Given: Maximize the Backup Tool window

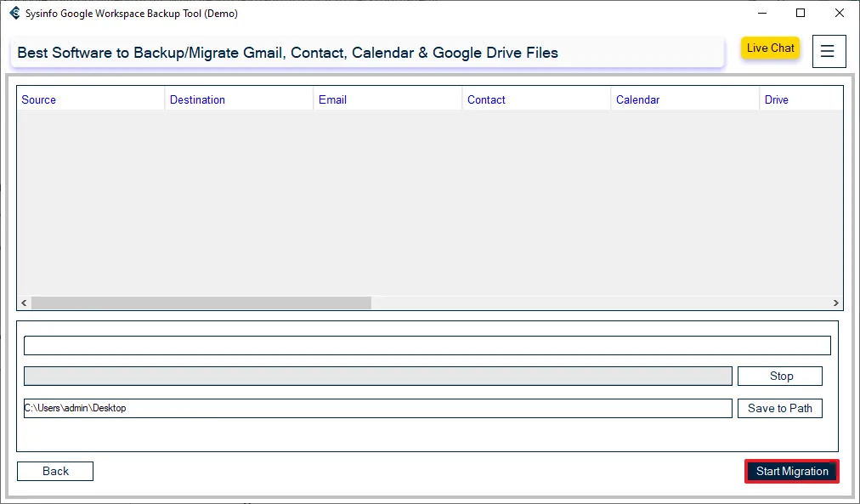Looking at the screenshot, I should coord(800,14).
